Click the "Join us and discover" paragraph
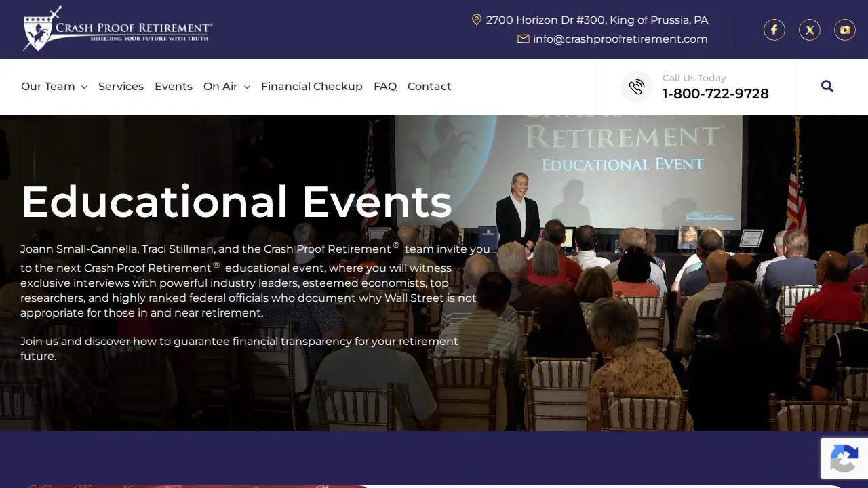The width and height of the screenshot is (868, 488). point(239,348)
